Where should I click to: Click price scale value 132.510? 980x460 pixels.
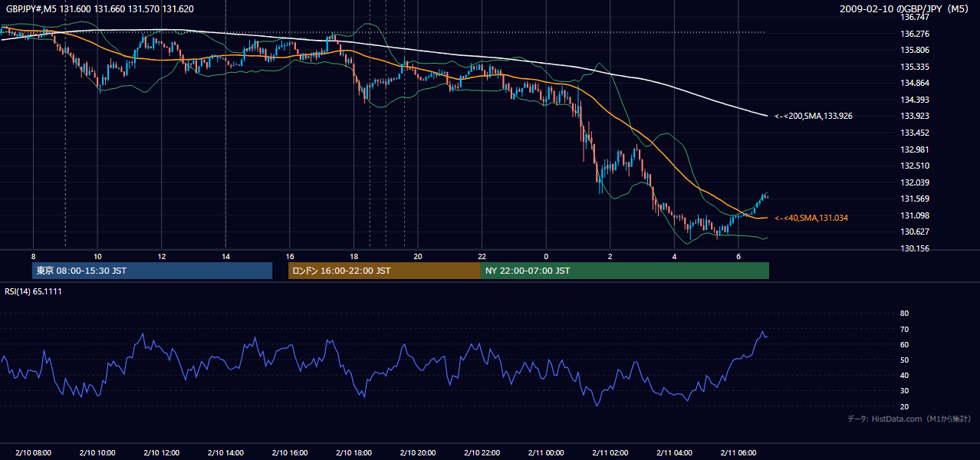click(914, 166)
